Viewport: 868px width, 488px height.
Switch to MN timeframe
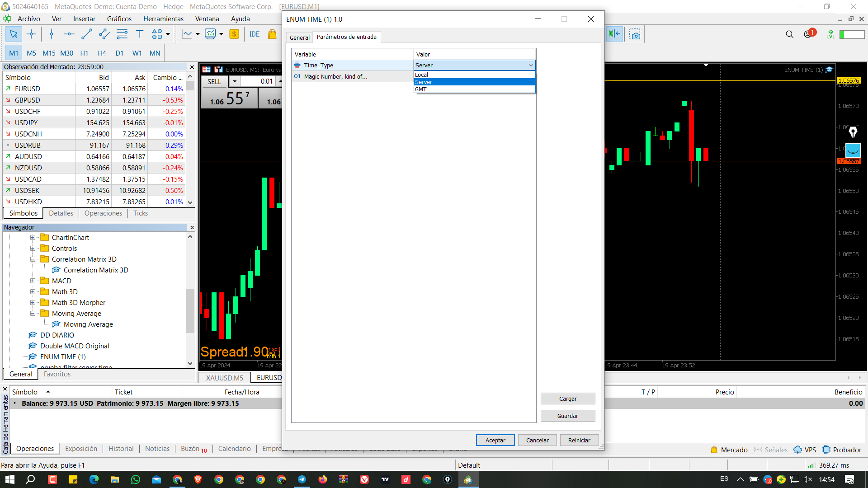point(155,53)
